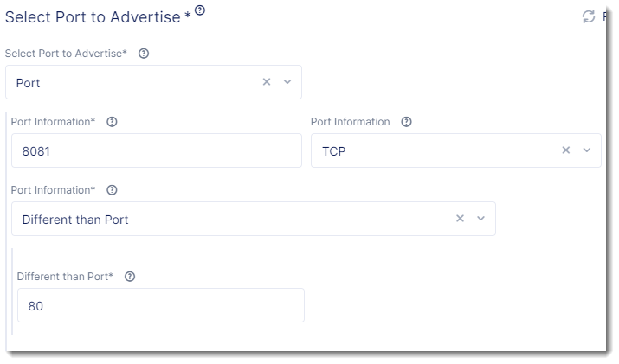This screenshot has width=619, height=364.
Task: Click the port number field showing 8081
Action: point(156,150)
